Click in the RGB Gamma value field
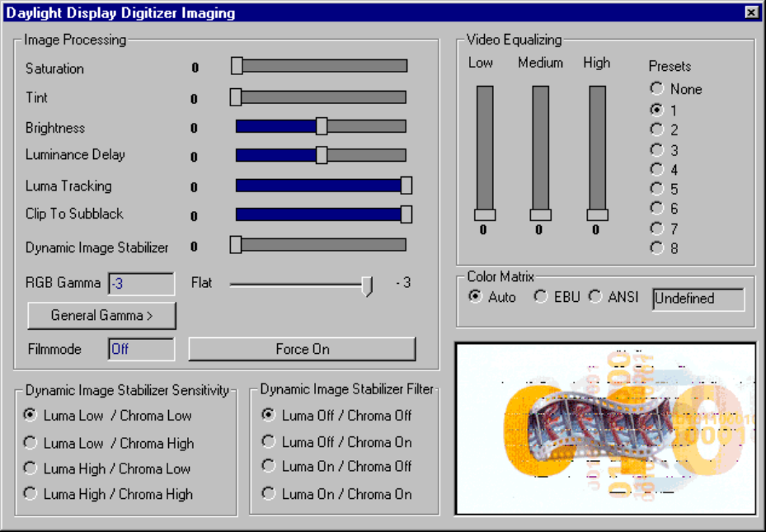The height and width of the screenshot is (532, 766). (141, 284)
